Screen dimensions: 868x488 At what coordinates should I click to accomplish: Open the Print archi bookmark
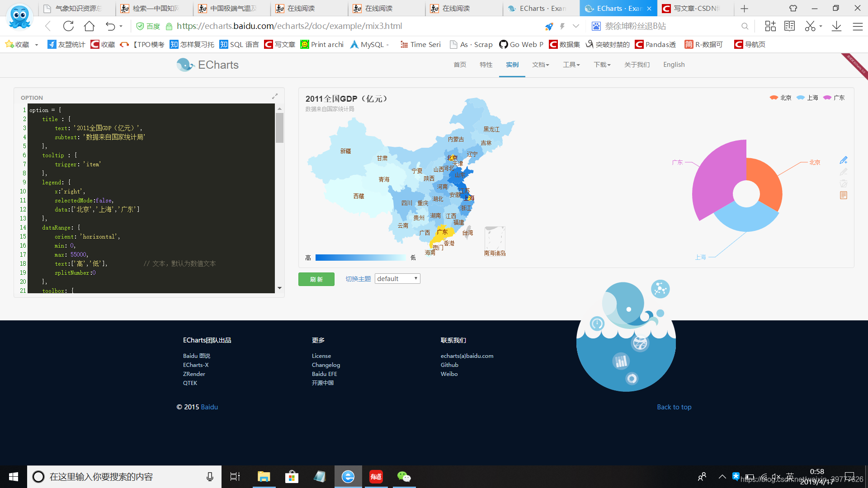tap(322, 45)
